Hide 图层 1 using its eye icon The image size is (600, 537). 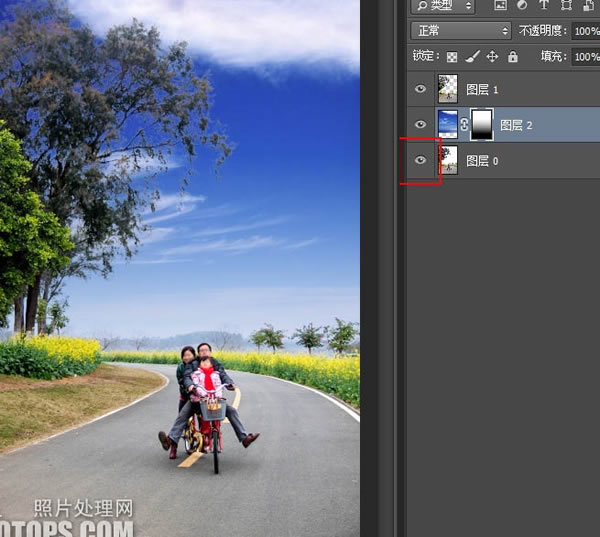[x=420, y=89]
